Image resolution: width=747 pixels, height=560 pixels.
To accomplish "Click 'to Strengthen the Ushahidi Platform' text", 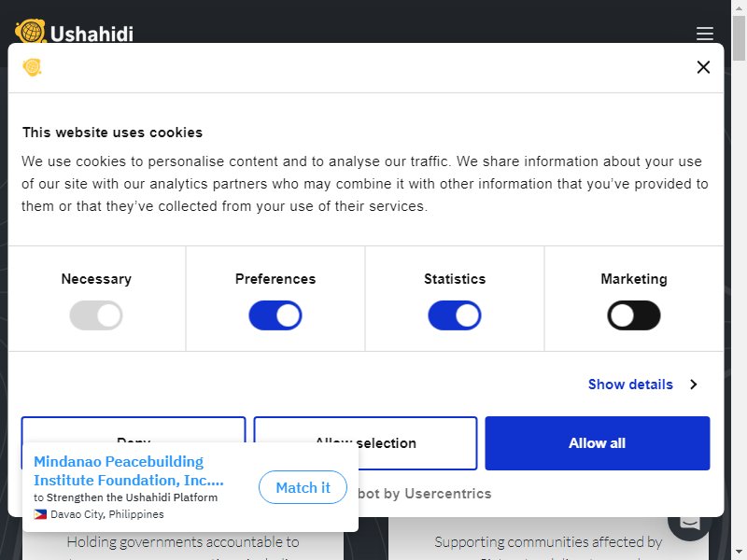I will pyautogui.click(x=126, y=497).
